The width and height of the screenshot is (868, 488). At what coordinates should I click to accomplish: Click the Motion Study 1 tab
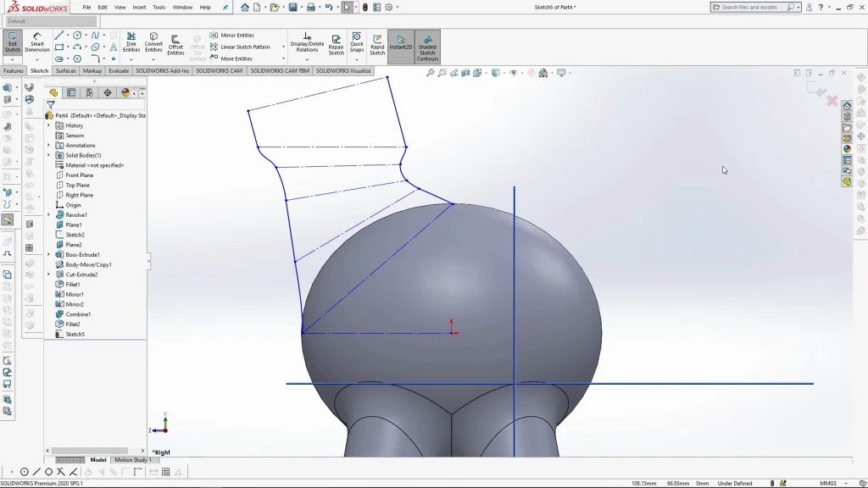click(x=132, y=460)
